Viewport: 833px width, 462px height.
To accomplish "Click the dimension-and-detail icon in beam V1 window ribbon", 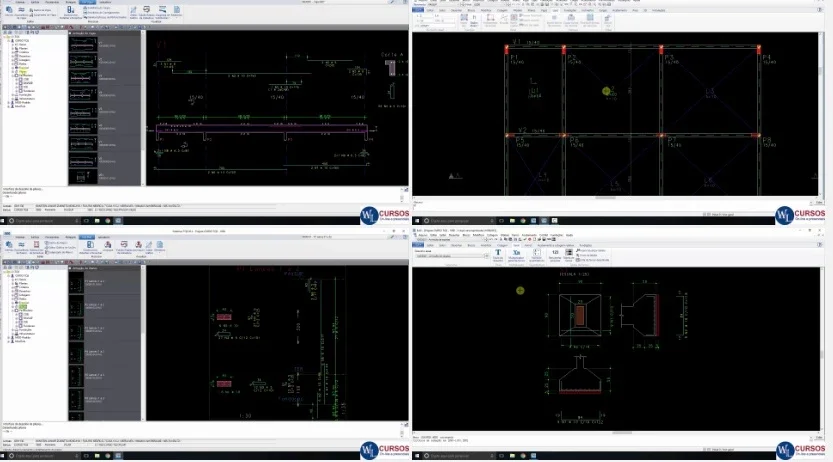I will [70, 10].
